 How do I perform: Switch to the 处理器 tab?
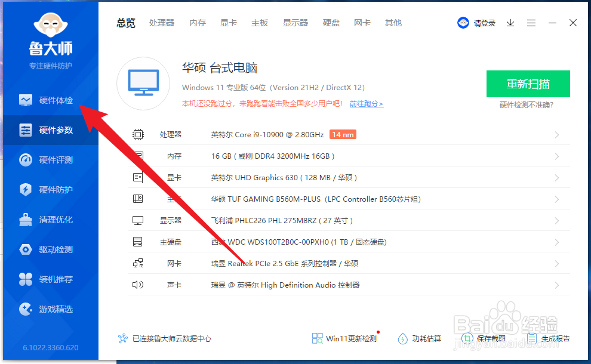(162, 23)
